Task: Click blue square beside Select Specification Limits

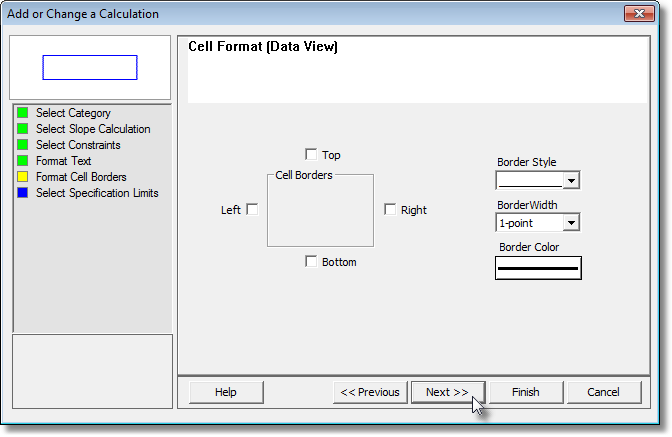Action: 23,193
